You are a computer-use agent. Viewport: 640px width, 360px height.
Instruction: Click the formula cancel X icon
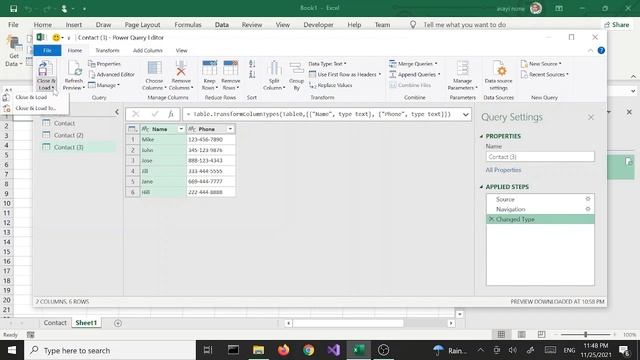tap(136, 114)
